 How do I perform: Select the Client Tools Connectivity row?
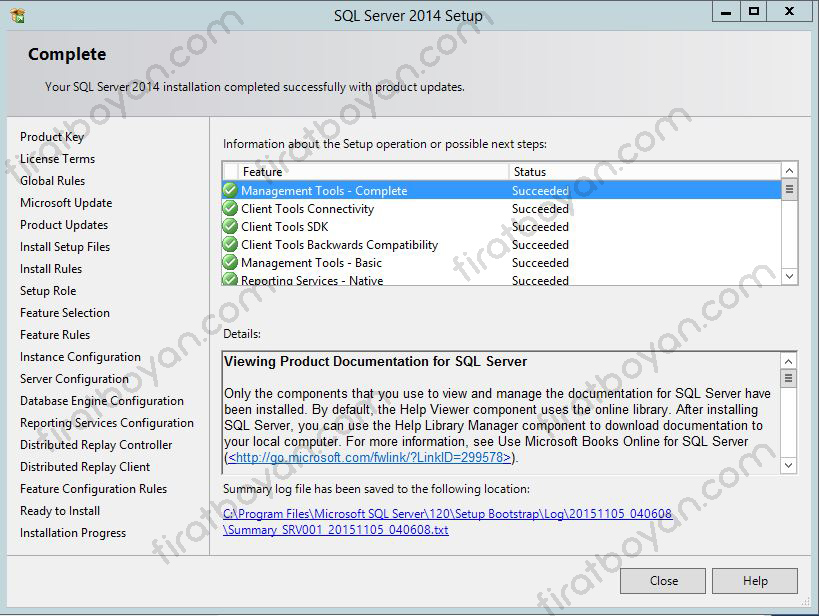(501, 208)
